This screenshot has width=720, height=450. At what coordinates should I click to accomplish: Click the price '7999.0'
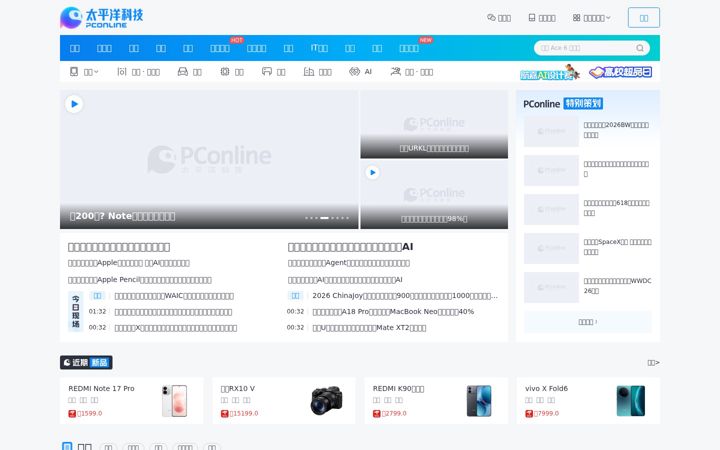pyautogui.click(x=546, y=413)
